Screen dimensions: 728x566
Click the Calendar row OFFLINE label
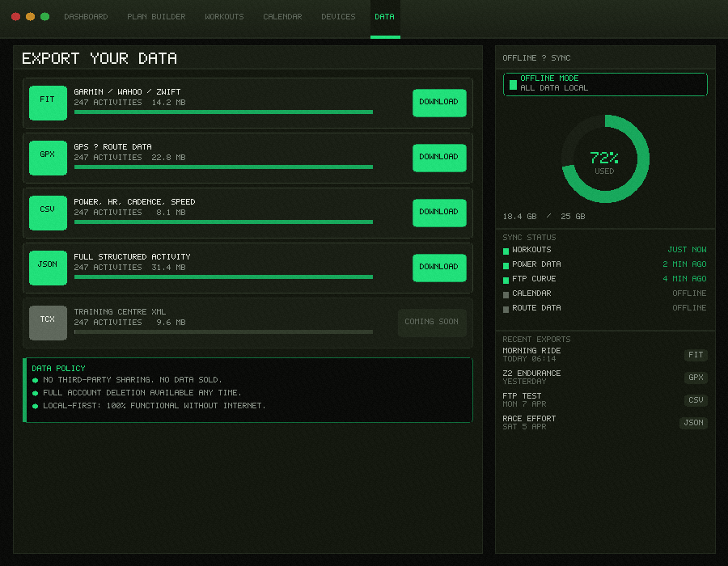coord(689,294)
